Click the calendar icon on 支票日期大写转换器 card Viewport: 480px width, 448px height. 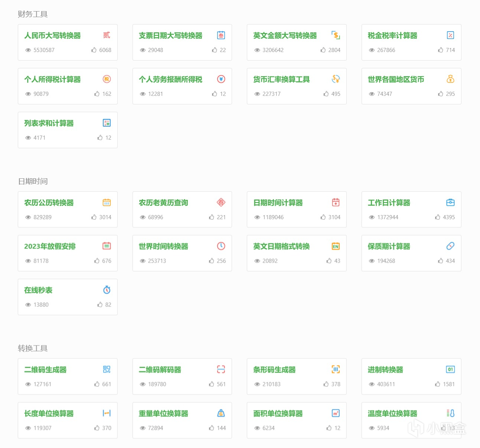click(x=221, y=35)
